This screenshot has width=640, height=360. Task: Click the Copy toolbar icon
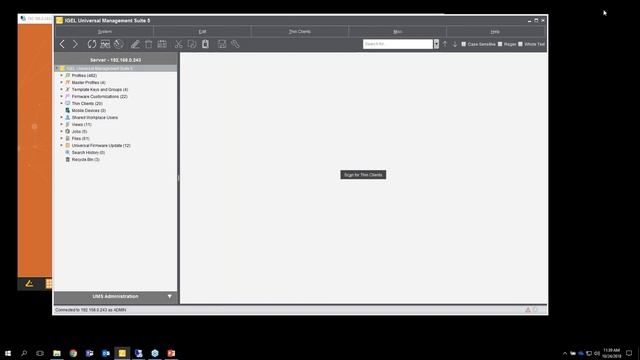pyautogui.click(x=192, y=44)
